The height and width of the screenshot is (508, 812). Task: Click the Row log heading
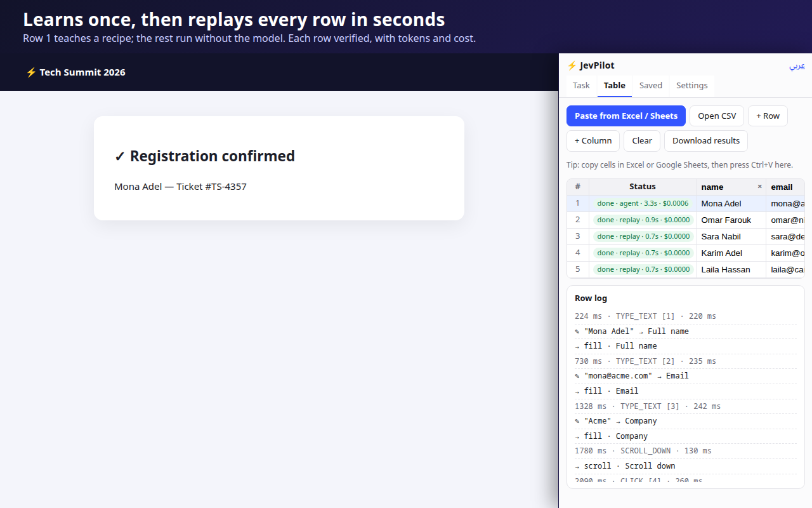[591, 298]
